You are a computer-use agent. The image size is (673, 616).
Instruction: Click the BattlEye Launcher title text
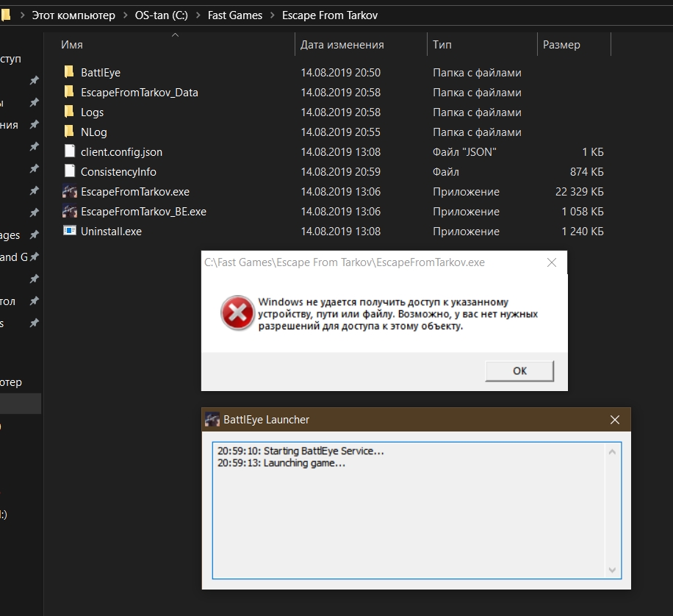click(266, 419)
